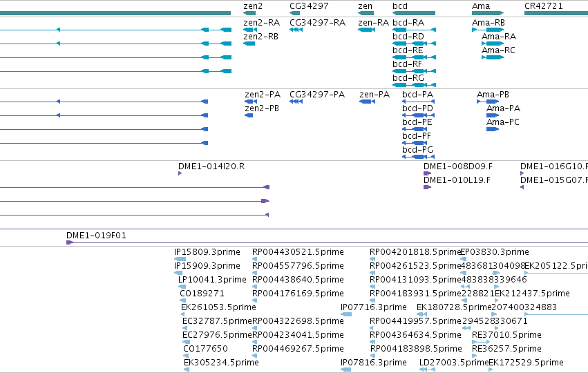Screen dimensions: 588x373
Task: Select EST RP004183898.5prime
Action: tap(372, 356)
